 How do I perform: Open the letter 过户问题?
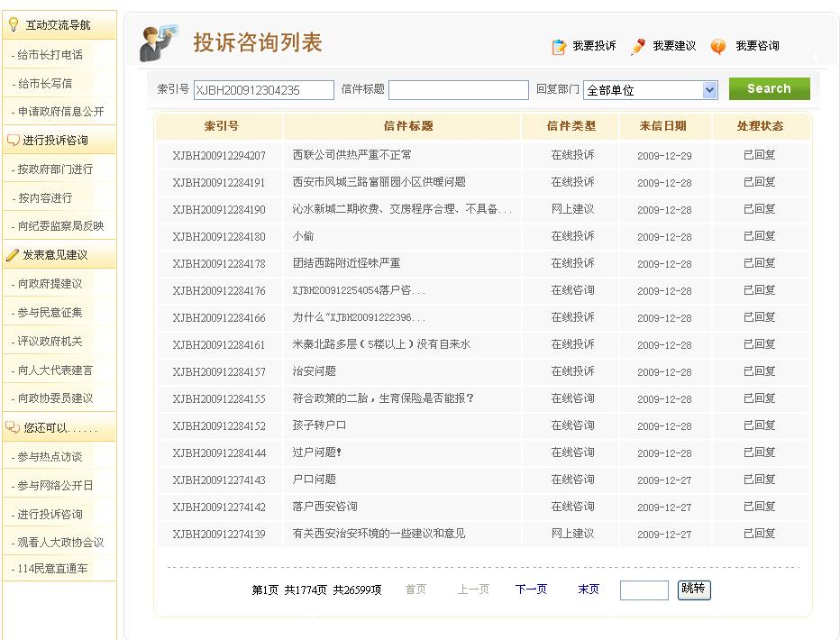(x=316, y=453)
